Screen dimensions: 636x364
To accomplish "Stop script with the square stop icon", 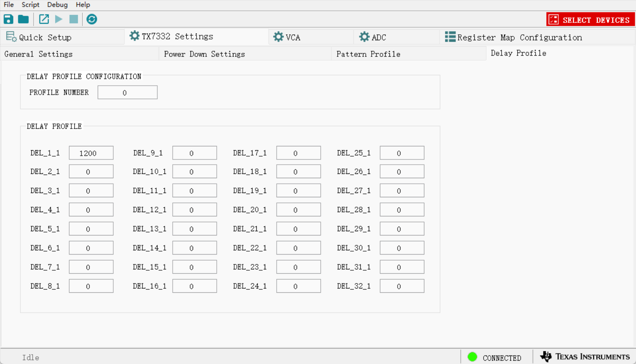I will (x=74, y=20).
